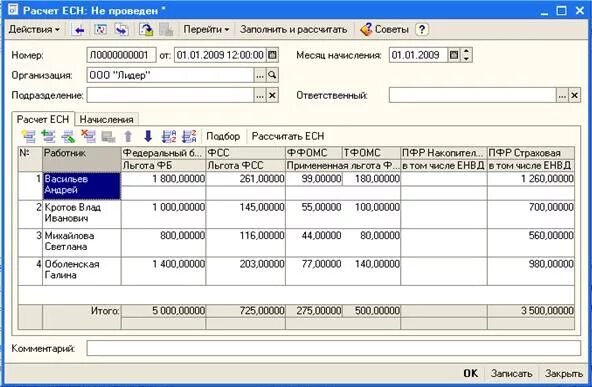This screenshot has width=592, height=387.
Task: Sort ascending A-Z icon
Action: [169, 136]
